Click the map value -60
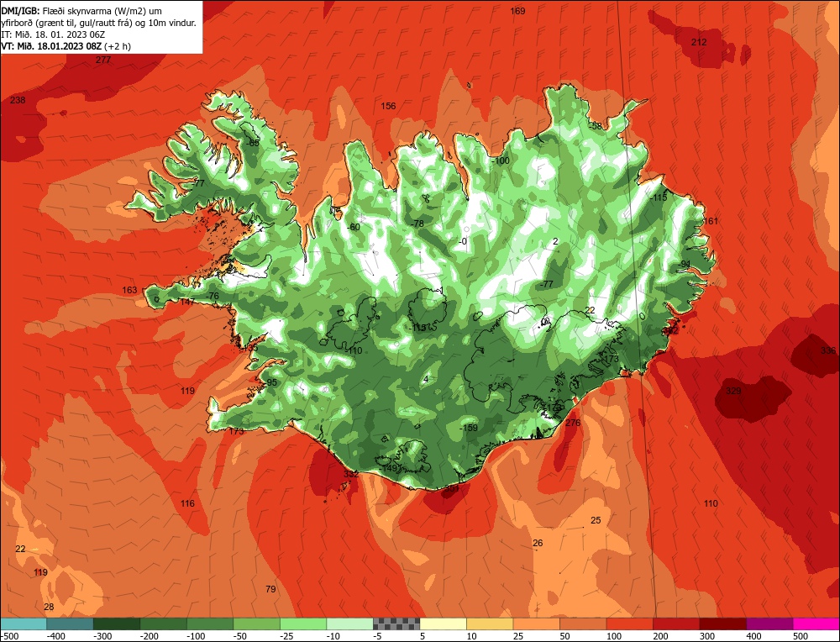The height and width of the screenshot is (642, 840). (x=354, y=227)
